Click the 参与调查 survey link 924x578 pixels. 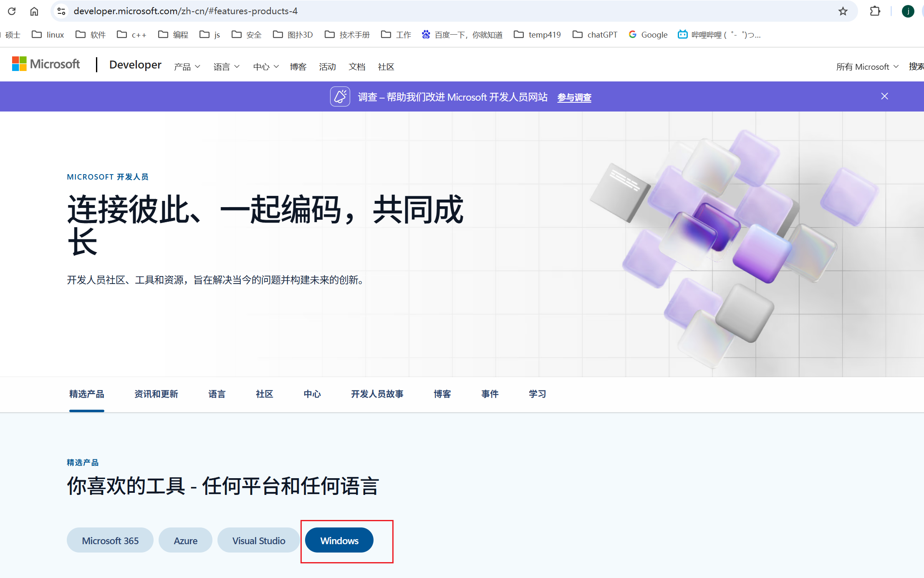click(574, 97)
